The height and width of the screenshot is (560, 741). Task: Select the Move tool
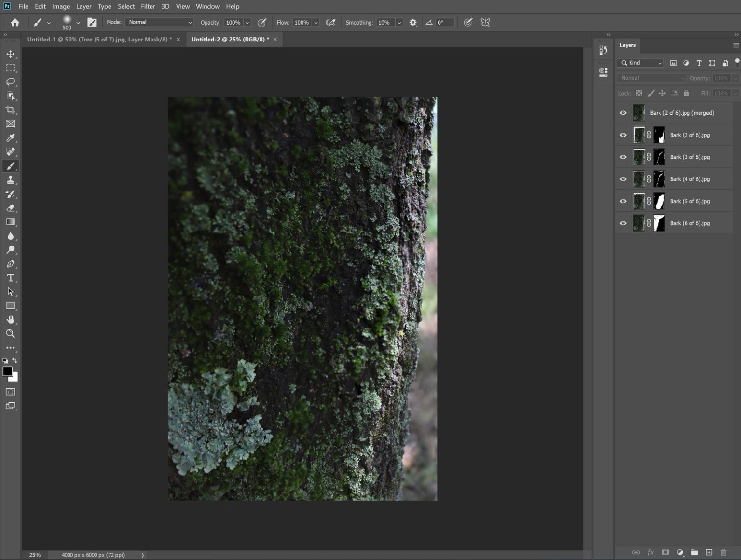[11, 54]
